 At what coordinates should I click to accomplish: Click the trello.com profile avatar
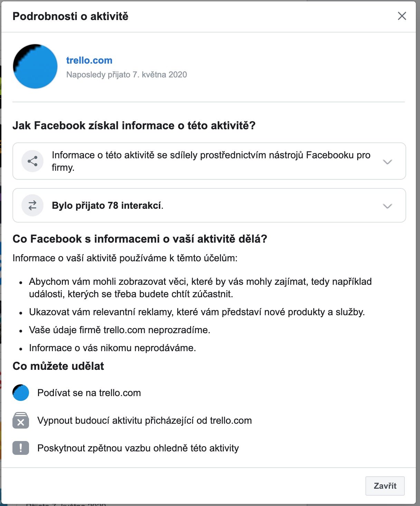35,66
